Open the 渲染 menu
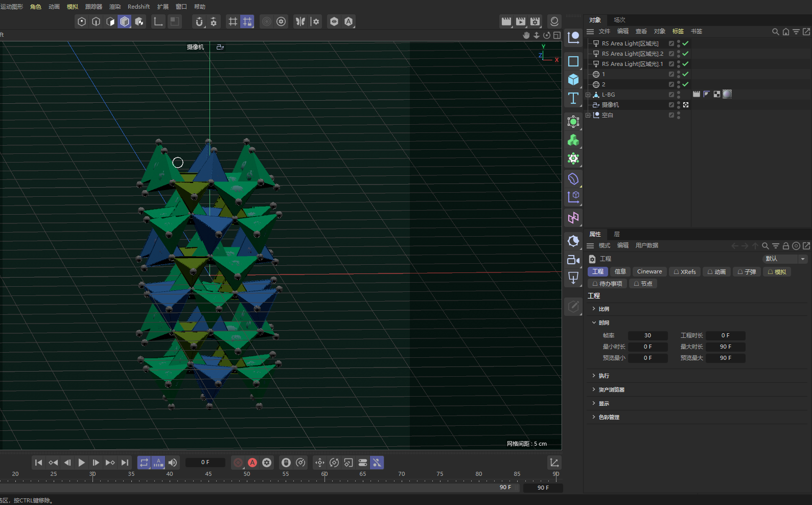This screenshot has height=505, width=812. click(115, 7)
